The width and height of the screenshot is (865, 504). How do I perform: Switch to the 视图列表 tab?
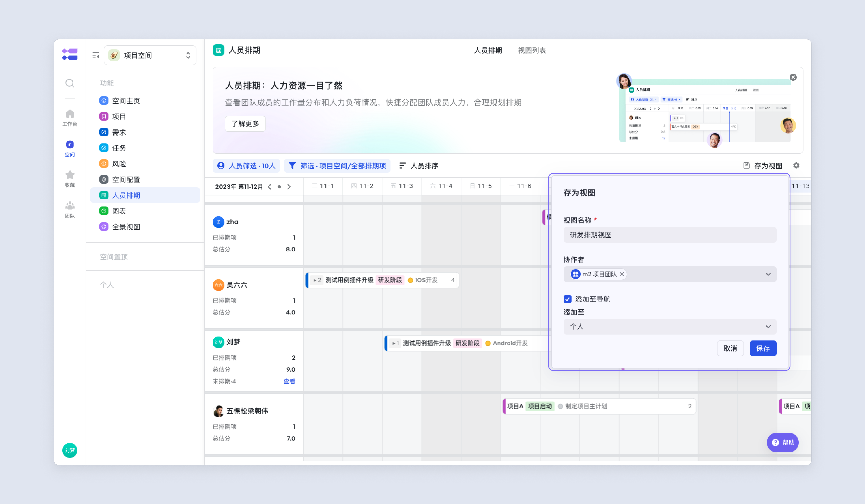coord(532,50)
